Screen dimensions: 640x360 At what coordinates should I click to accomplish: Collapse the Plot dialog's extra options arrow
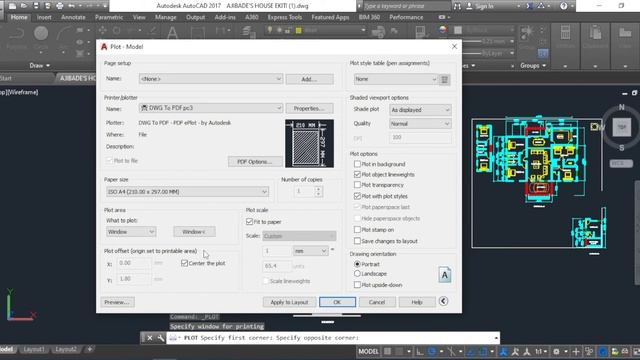tap(443, 301)
